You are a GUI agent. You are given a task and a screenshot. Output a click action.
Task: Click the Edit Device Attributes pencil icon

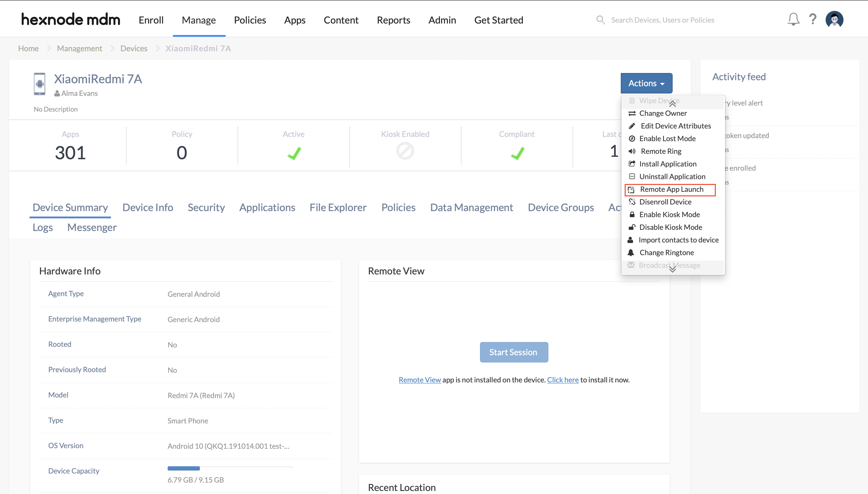click(632, 126)
